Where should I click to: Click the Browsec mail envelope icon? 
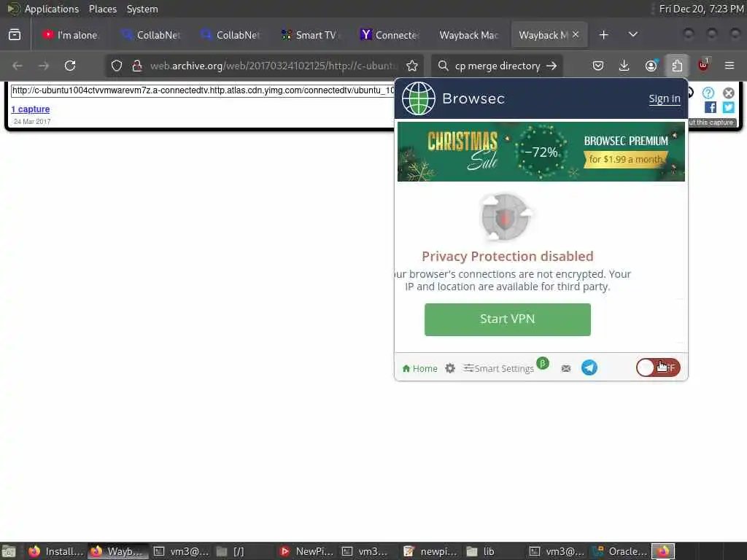[x=566, y=368]
